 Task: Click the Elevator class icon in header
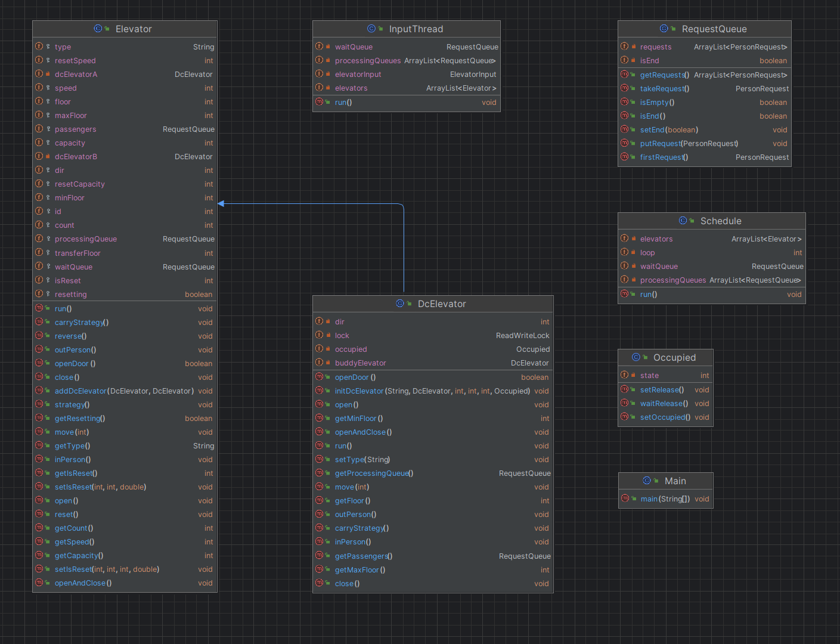click(x=98, y=29)
